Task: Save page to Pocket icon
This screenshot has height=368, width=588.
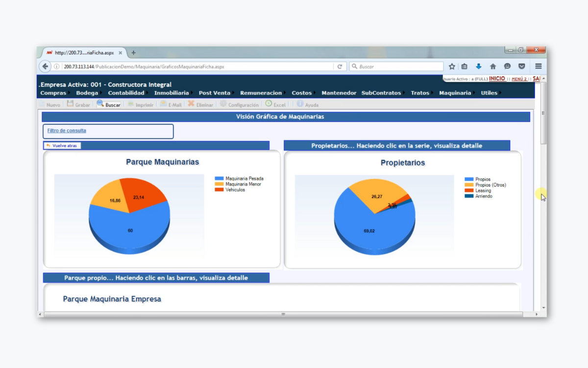Action: 522,67
